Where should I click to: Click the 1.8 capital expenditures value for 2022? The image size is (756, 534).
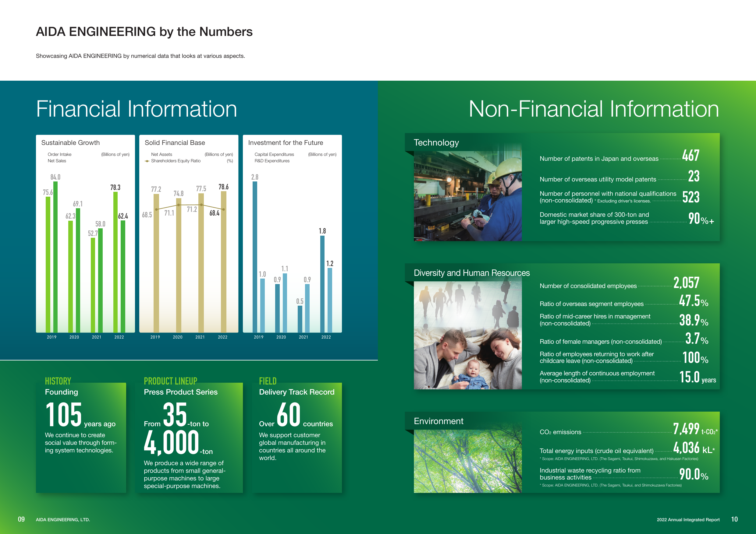(x=322, y=231)
